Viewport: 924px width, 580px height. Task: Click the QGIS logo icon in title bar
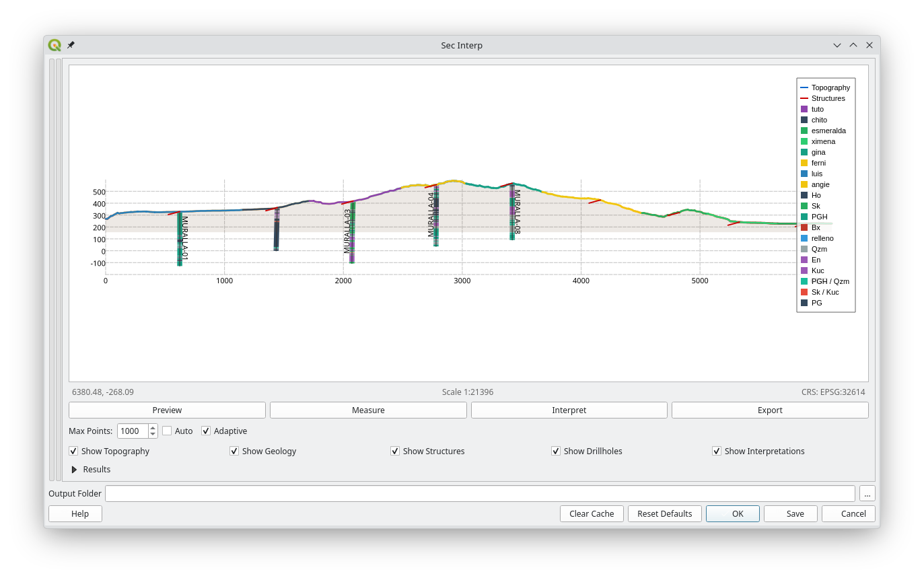(55, 45)
